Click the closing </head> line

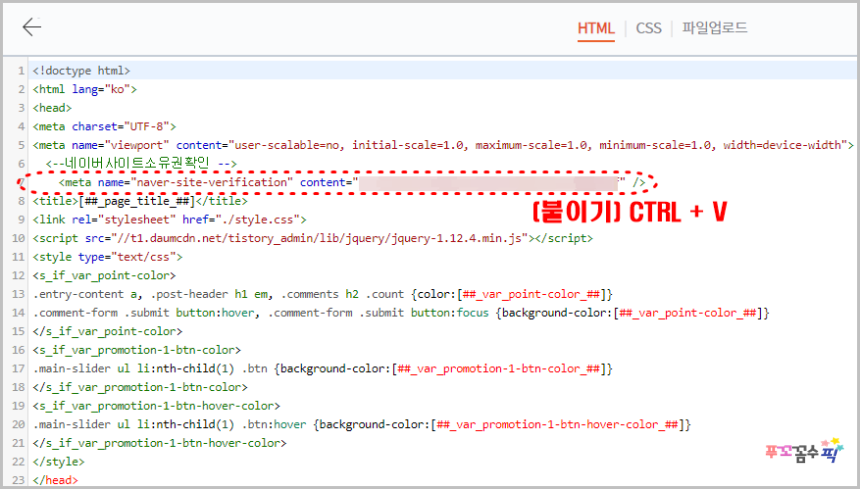click(55, 480)
